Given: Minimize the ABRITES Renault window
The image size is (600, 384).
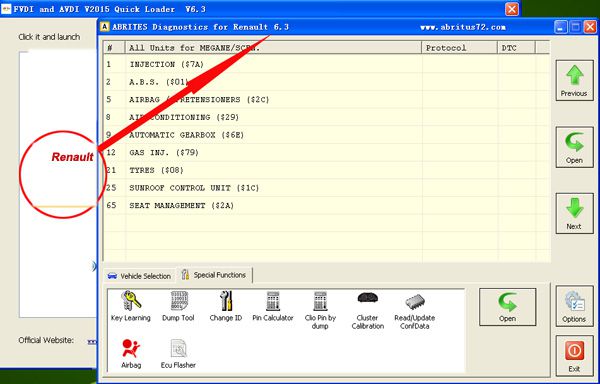Looking at the screenshot, I should point(561,27).
